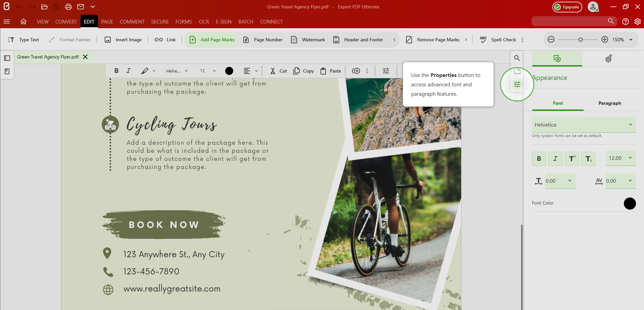The image size is (644, 310).
Task: Print the flyer using the printer icon
Action: pos(68,7)
